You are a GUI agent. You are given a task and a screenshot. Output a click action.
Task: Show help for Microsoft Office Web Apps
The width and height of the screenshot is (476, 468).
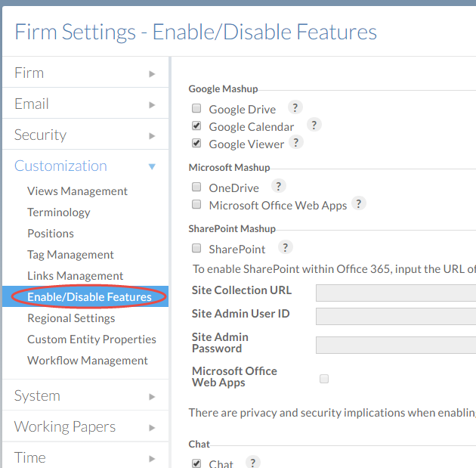click(x=359, y=204)
